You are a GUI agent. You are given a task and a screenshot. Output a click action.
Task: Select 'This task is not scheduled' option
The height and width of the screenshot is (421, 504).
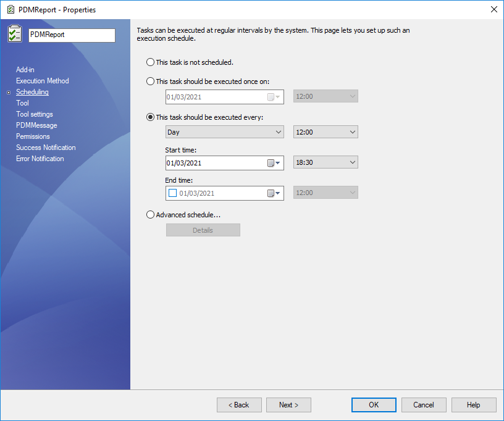[x=150, y=62]
